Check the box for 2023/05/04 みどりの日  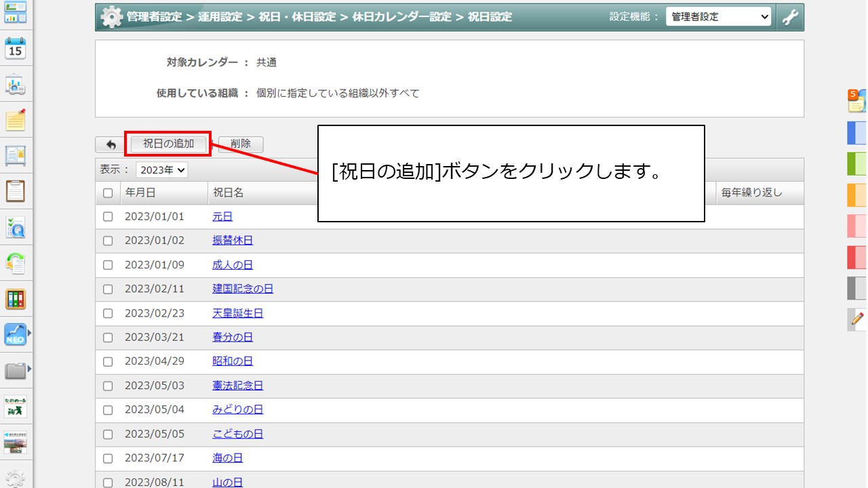pyautogui.click(x=108, y=410)
